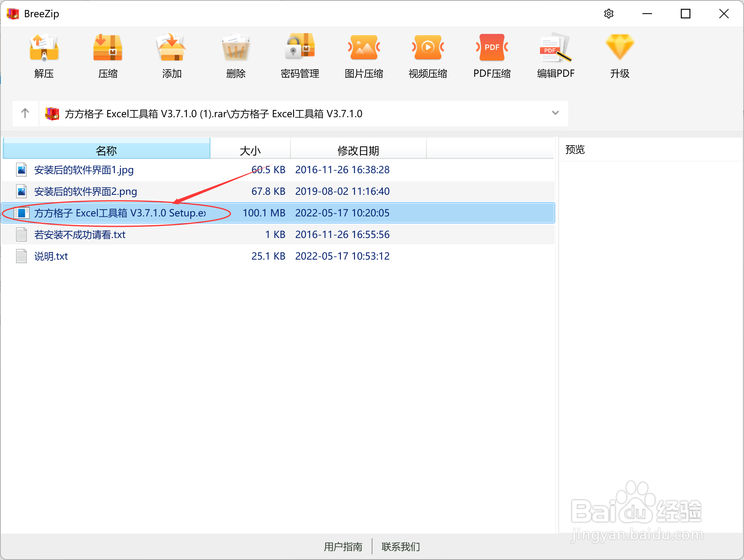Click the 压缩 compress icon

click(108, 48)
